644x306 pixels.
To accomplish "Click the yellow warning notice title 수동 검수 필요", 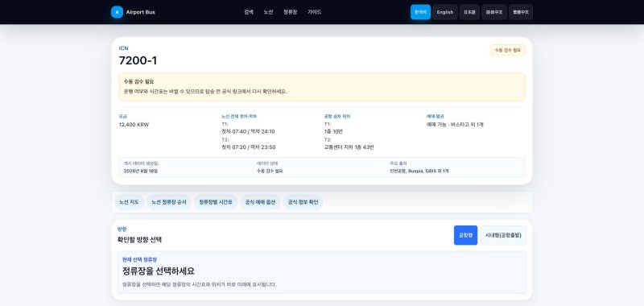I will pos(138,82).
